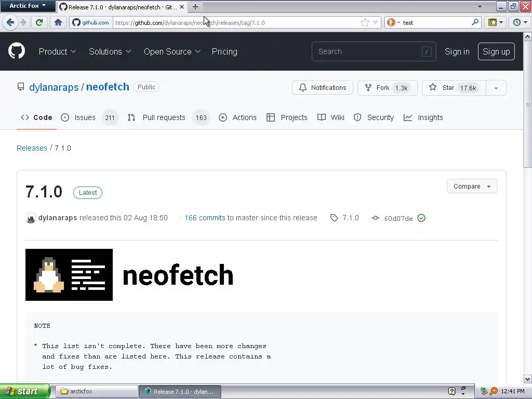Screen dimensions: 532x399
Task: Open the browser home icon
Action: (58, 23)
